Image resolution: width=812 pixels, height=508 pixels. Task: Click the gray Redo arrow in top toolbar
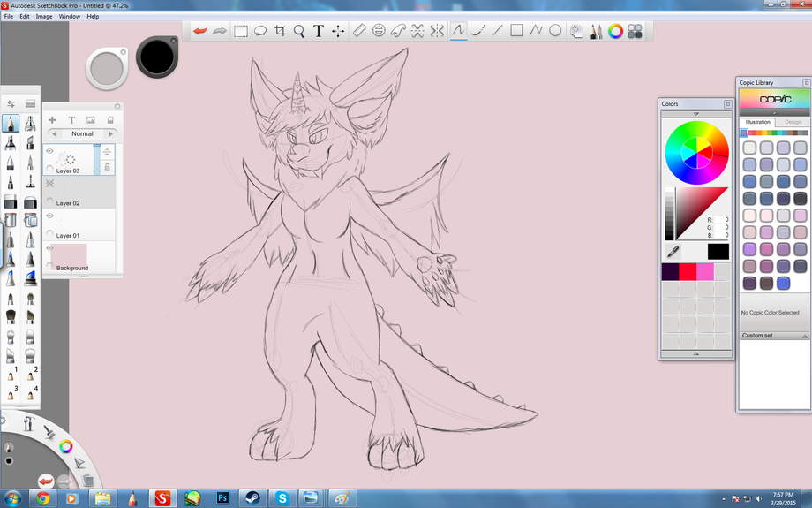click(220, 31)
